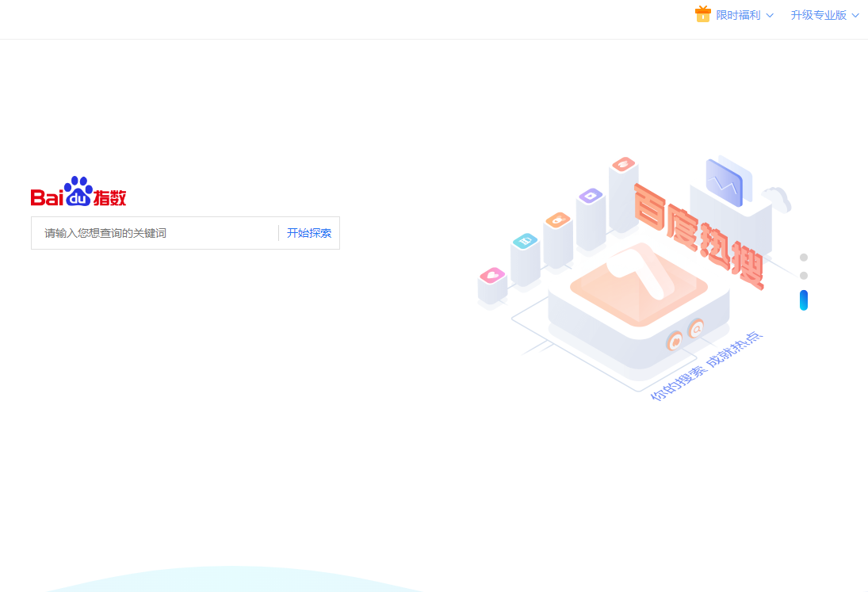The image size is (868, 592).
Task: Click the pink heart icon pillar
Action: (x=492, y=276)
